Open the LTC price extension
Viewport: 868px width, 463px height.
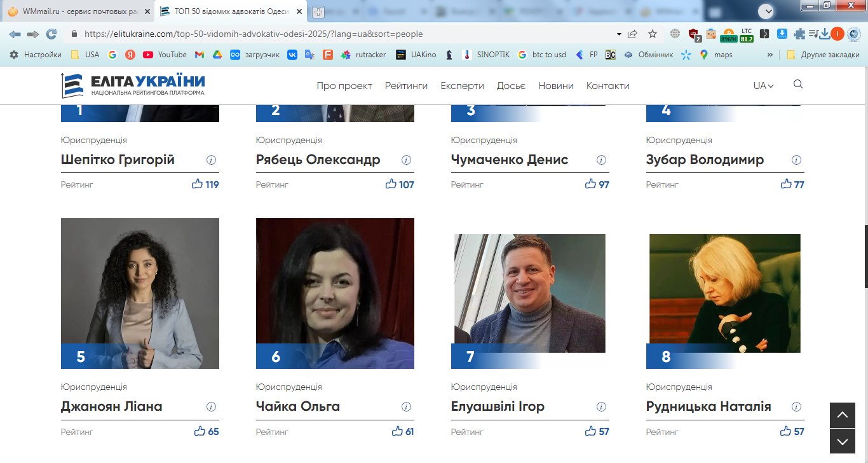pyautogui.click(x=746, y=34)
